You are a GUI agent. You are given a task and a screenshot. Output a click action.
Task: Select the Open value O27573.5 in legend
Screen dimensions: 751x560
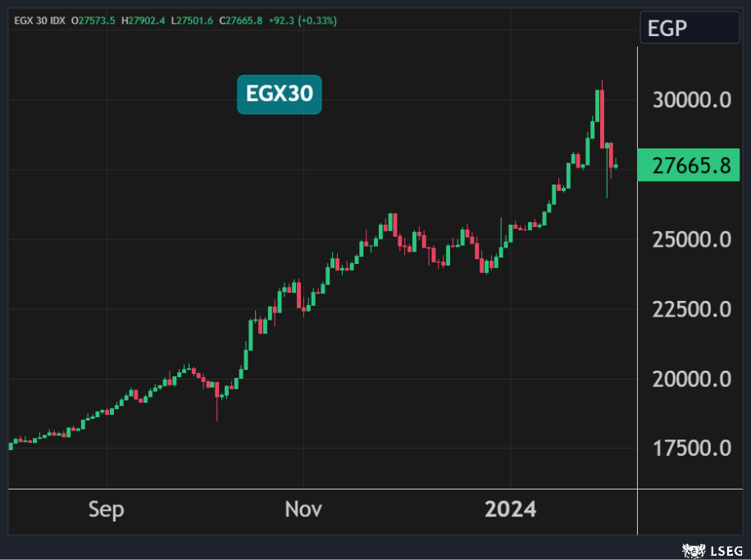[94, 20]
